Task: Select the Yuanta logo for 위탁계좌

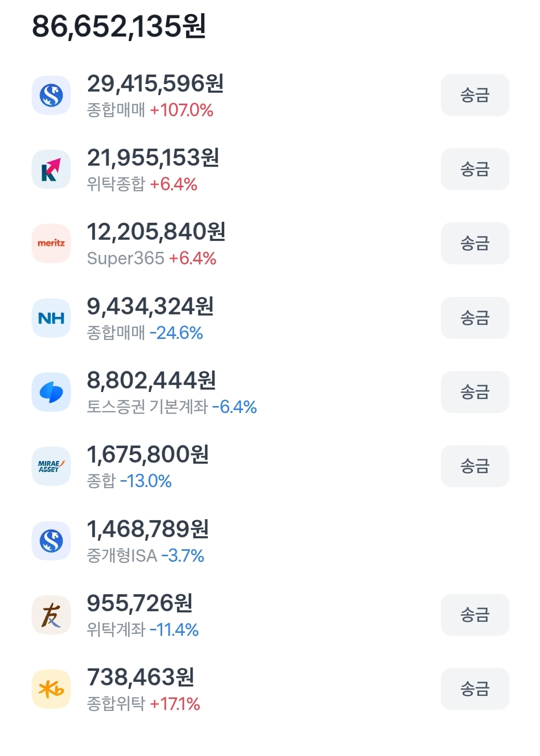Action: tap(51, 615)
